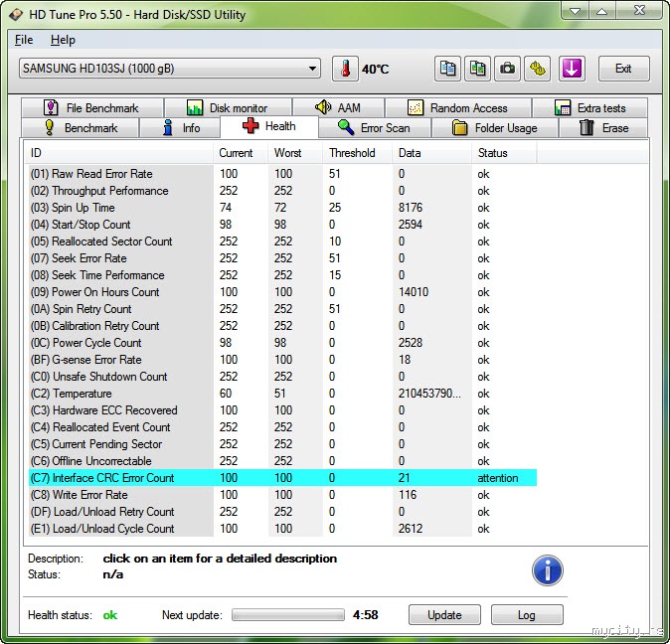Select the Start/Stop Count row
The image size is (670, 644).
(x=283, y=225)
